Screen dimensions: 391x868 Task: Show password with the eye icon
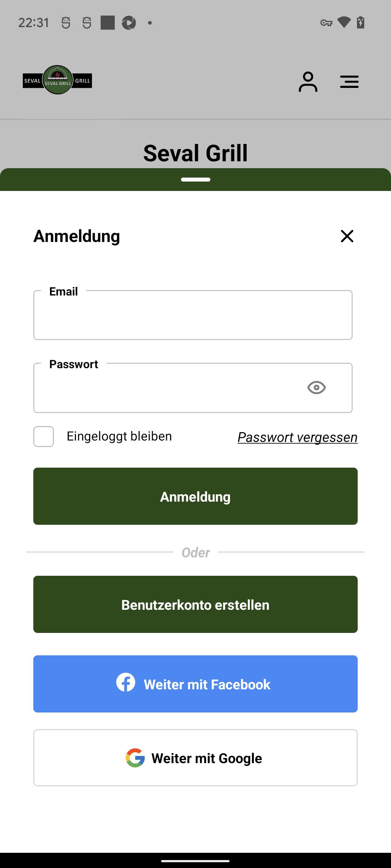click(316, 388)
